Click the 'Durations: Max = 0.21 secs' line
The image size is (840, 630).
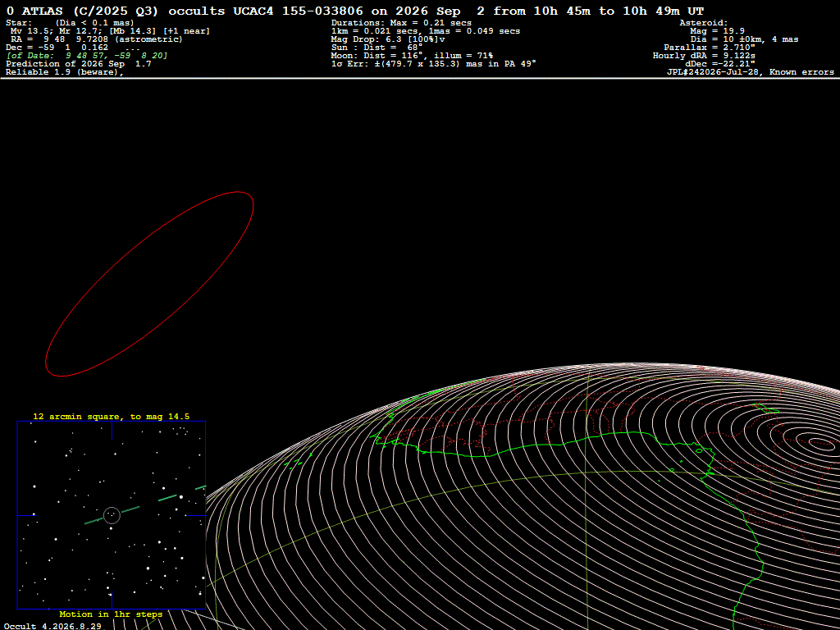401,23
